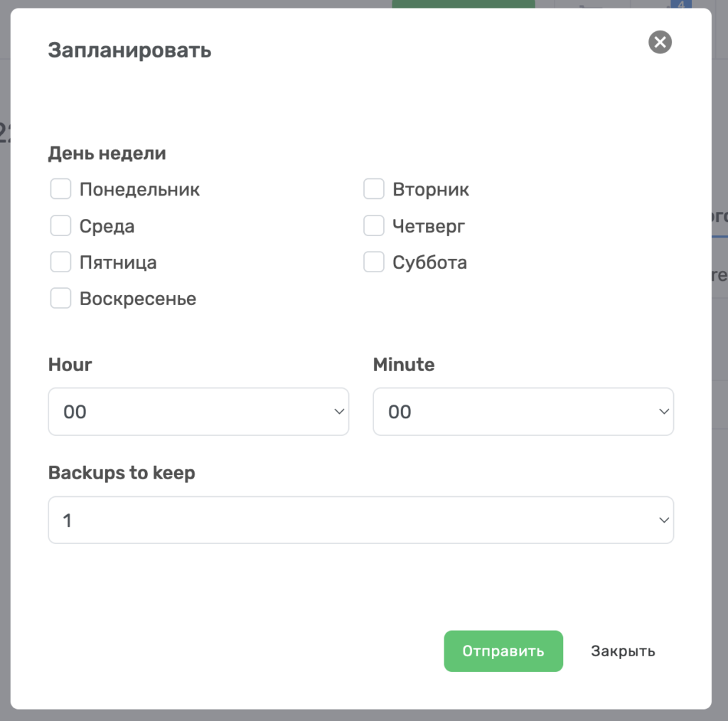
Task: Submit the schedule with the Отправить button
Action: (x=503, y=651)
